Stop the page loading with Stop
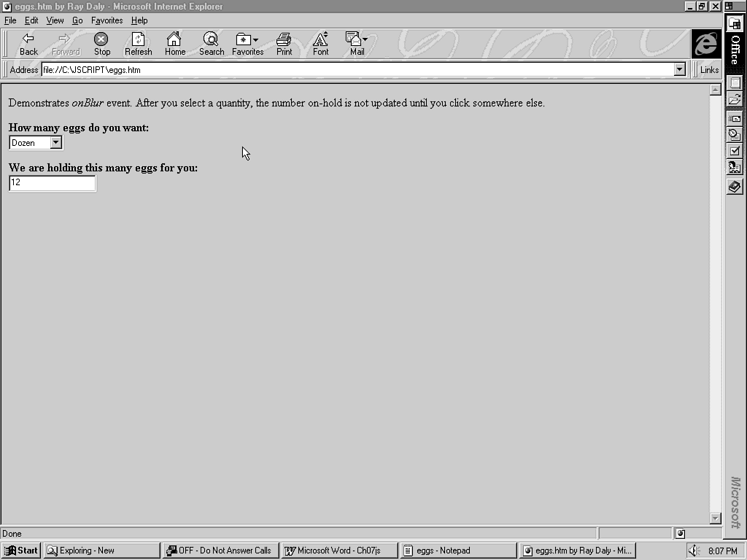The height and width of the screenshot is (560, 747). click(102, 44)
